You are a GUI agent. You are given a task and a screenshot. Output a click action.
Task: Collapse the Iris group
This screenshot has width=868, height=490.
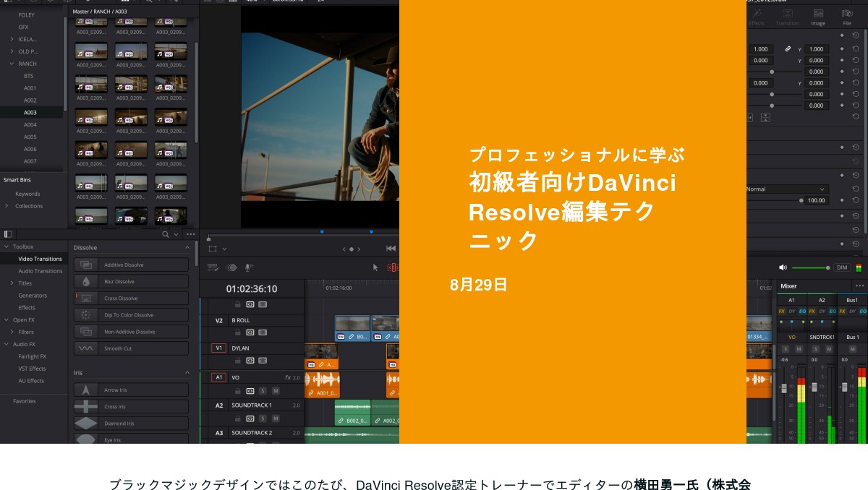coord(187,372)
